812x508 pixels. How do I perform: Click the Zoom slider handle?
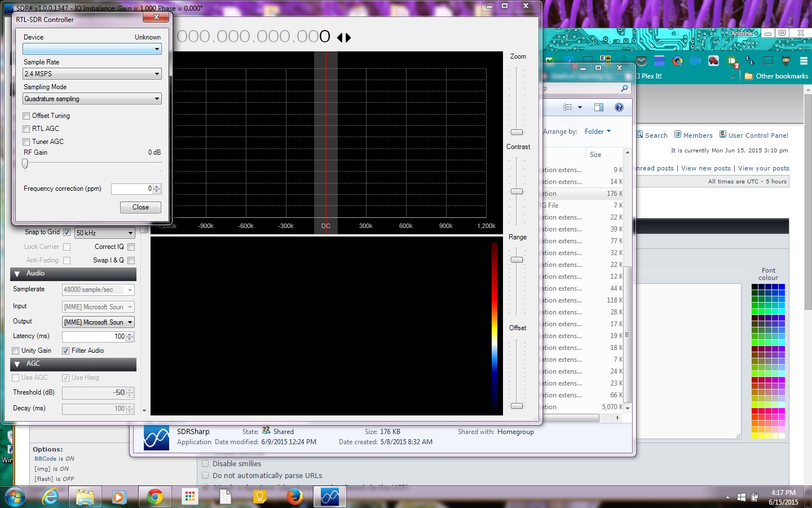pyautogui.click(x=517, y=132)
